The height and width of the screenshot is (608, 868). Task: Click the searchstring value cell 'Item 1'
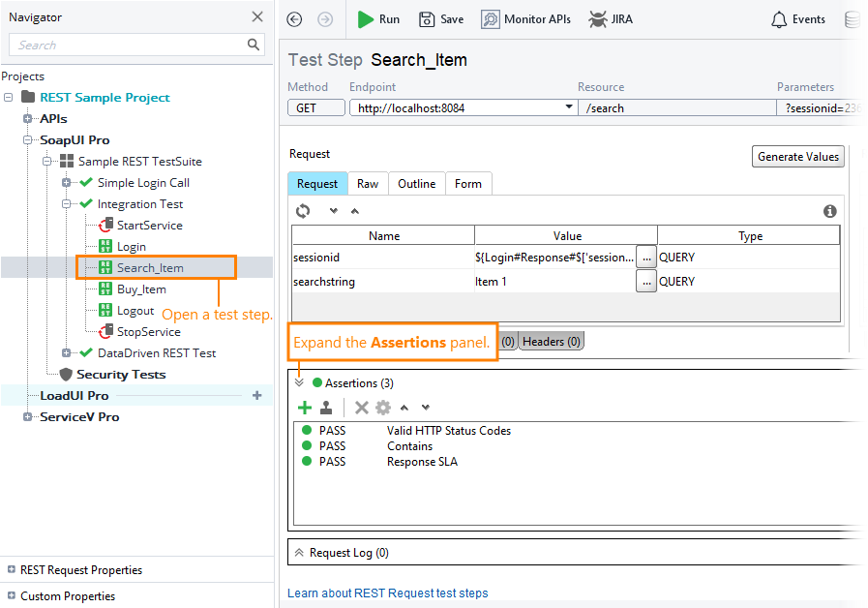pyautogui.click(x=554, y=282)
